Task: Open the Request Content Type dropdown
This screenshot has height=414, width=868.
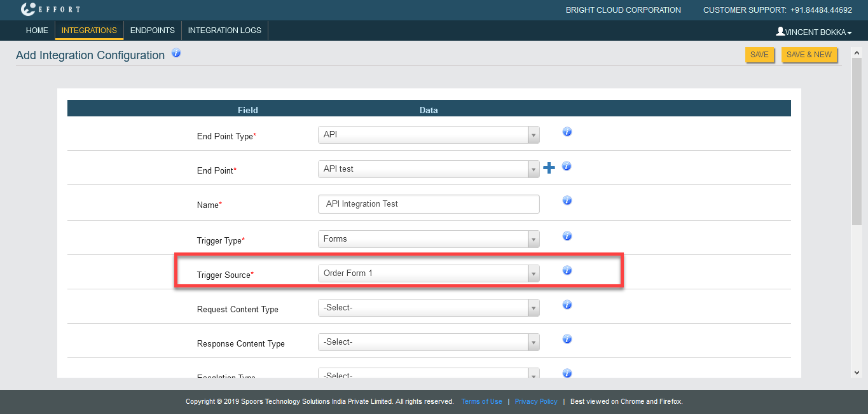Action: tap(429, 308)
